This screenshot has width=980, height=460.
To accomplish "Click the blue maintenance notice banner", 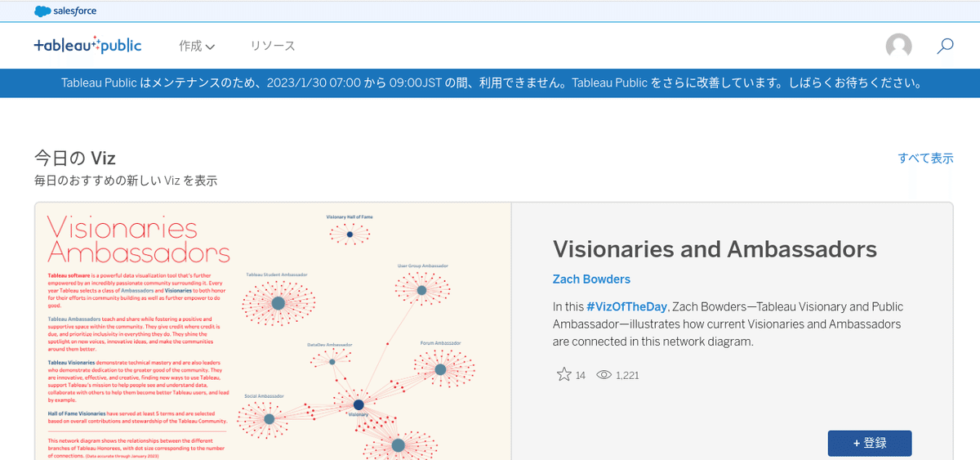I will coord(490,83).
